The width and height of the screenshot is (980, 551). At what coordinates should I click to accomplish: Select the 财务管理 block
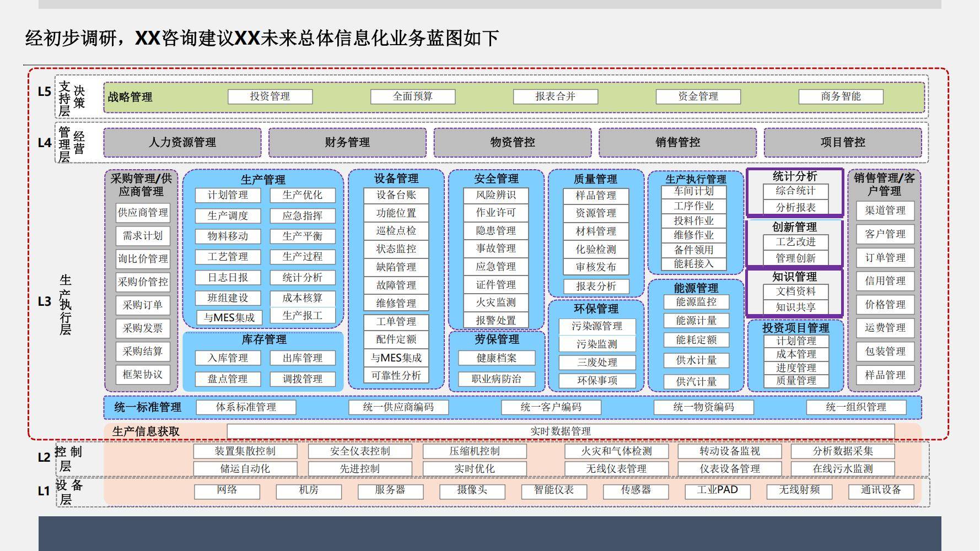(347, 143)
